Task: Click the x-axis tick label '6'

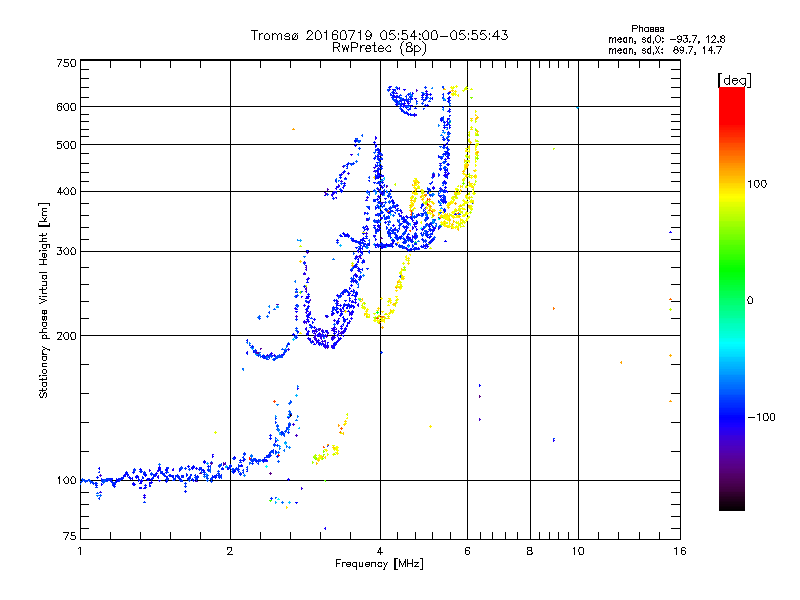Action: coord(467,551)
